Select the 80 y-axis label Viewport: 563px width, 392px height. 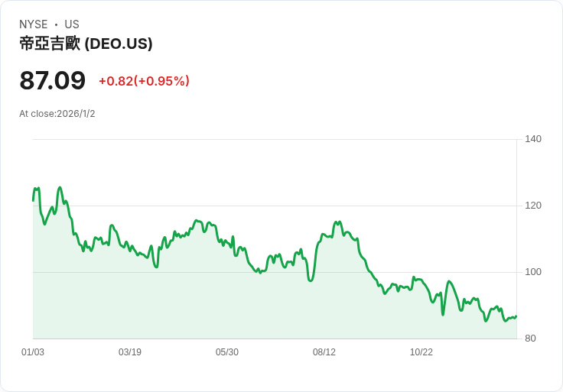pyautogui.click(x=531, y=339)
